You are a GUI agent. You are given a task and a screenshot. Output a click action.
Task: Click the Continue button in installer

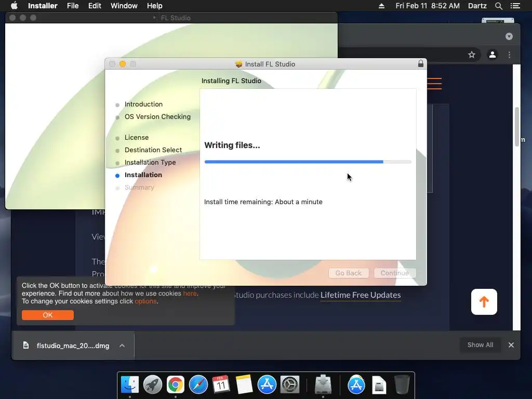coord(395,273)
